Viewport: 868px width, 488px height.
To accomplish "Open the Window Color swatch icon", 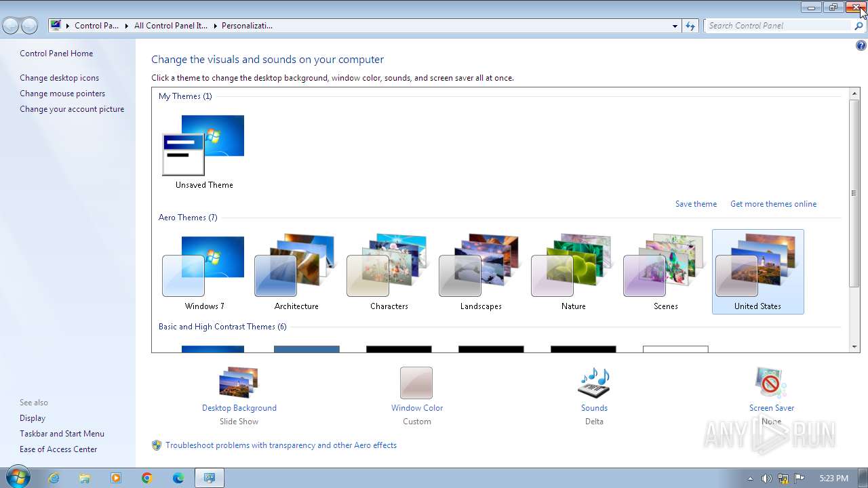I will pos(416,383).
